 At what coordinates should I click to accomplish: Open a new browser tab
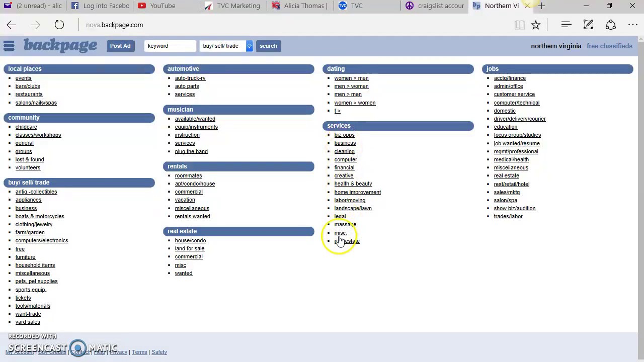pos(541,6)
